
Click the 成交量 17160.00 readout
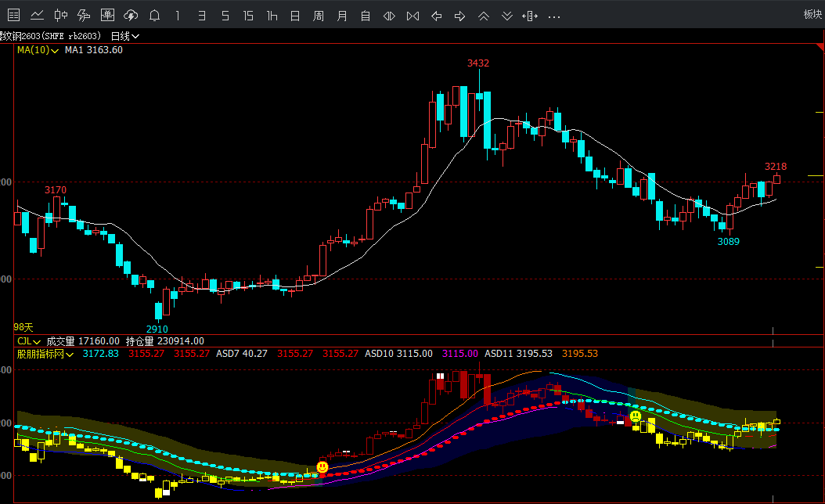[83, 341]
